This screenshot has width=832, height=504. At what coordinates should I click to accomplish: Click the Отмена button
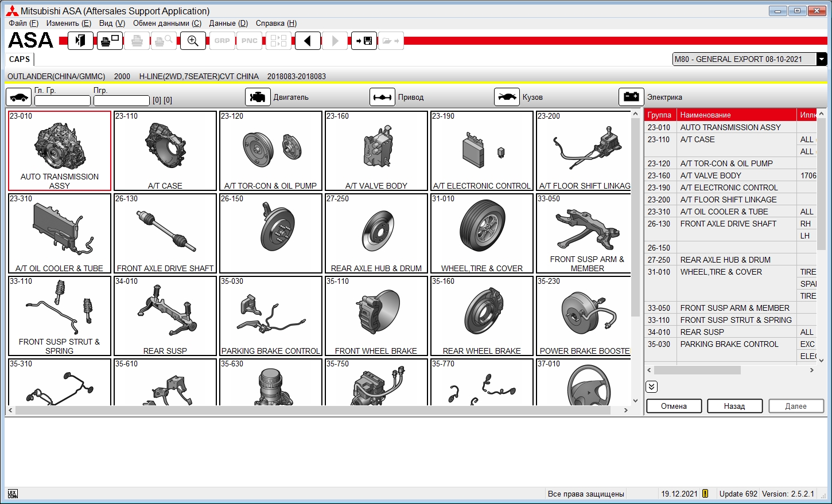(674, 406)
